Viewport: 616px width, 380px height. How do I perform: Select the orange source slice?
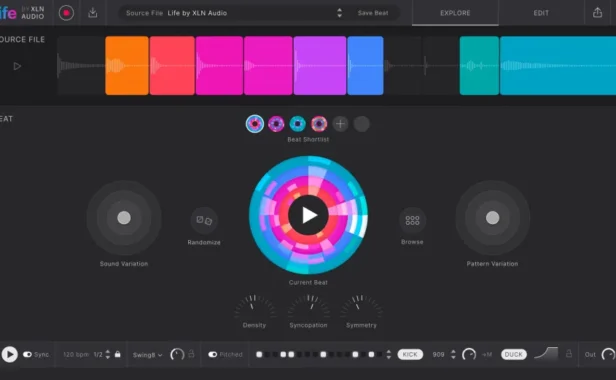(127, 65)
